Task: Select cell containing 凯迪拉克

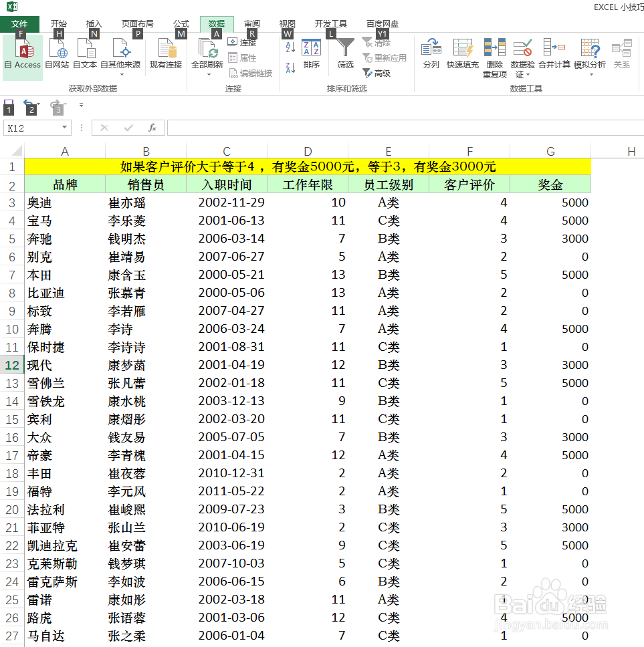Action: coord(65,545)
